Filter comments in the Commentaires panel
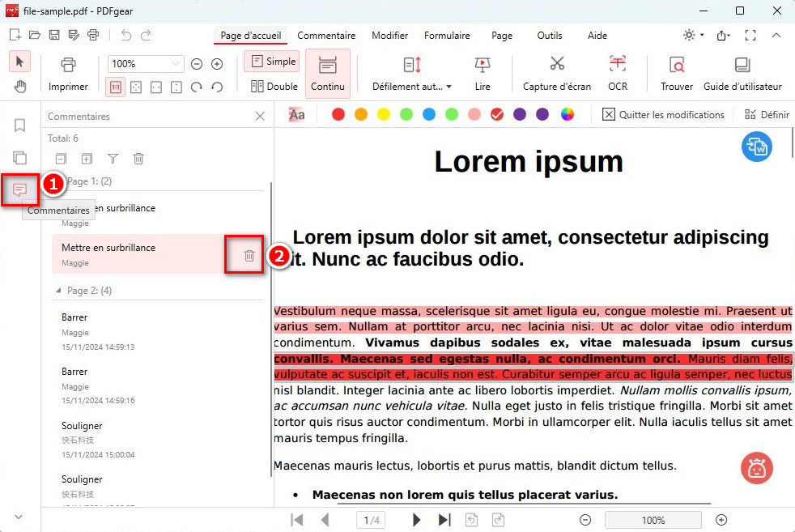The height and width of the screenshot is (532, 795). click(113, 159)
